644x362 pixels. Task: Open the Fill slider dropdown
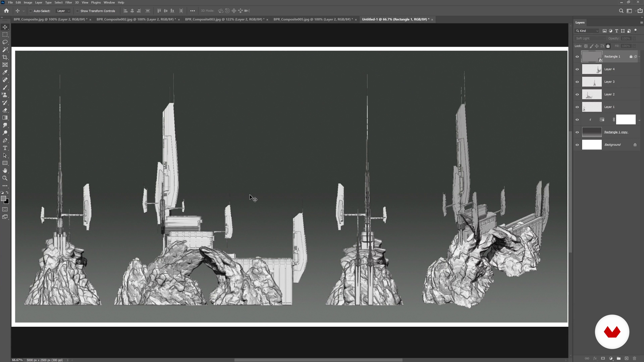(634, 46)
